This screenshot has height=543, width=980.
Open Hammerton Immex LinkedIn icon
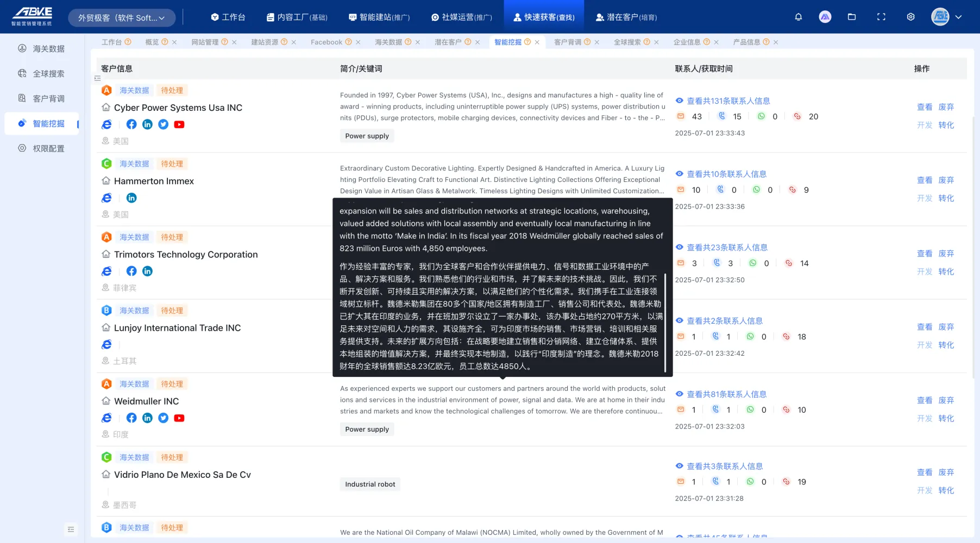131,198
